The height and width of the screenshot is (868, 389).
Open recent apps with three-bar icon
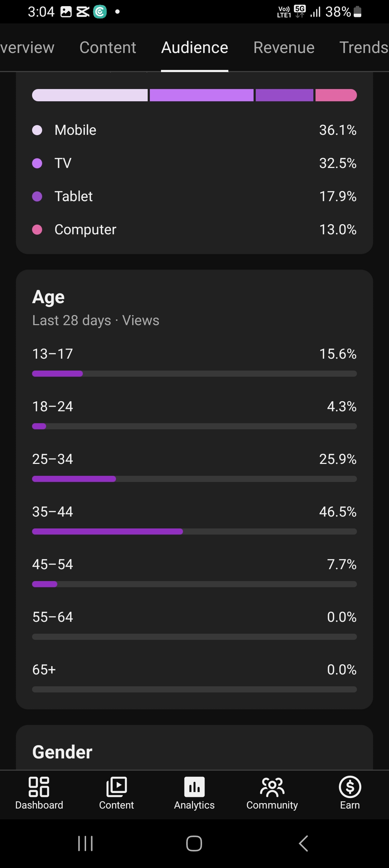85,843
